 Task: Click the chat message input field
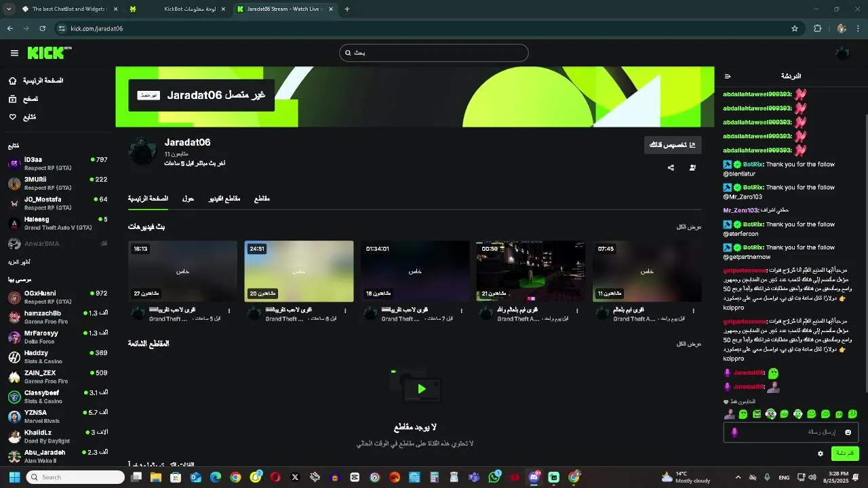tap(791, 432)
